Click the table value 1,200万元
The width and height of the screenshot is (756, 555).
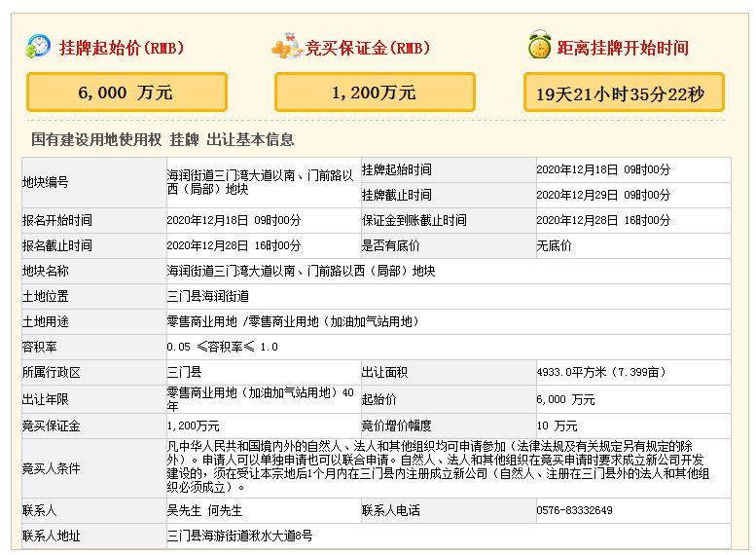click(193, 426)
